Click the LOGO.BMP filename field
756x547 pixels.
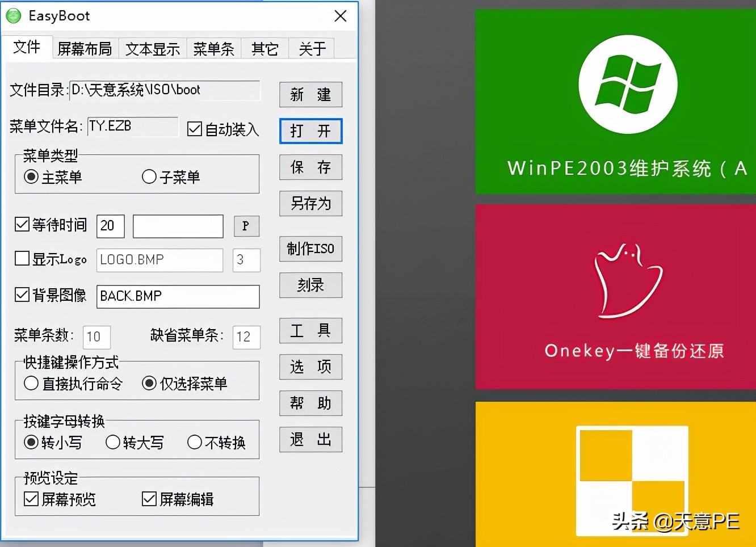(x=160, y=260)
